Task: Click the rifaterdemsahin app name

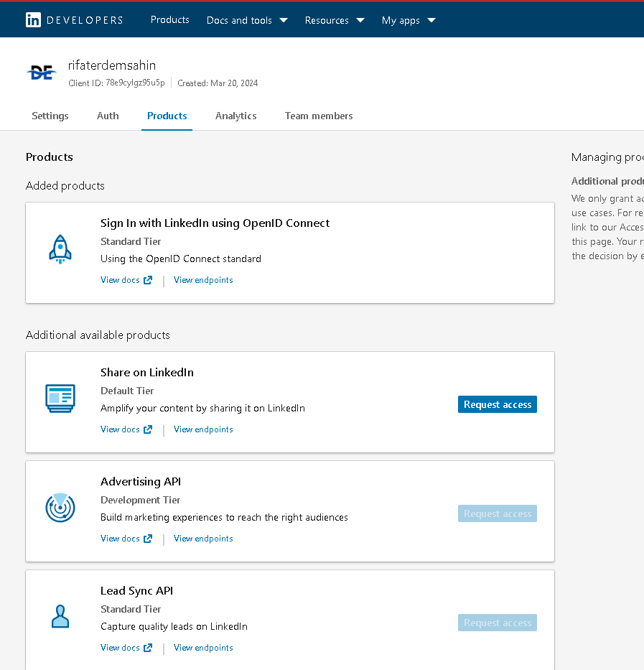Action: pos(112,65)
